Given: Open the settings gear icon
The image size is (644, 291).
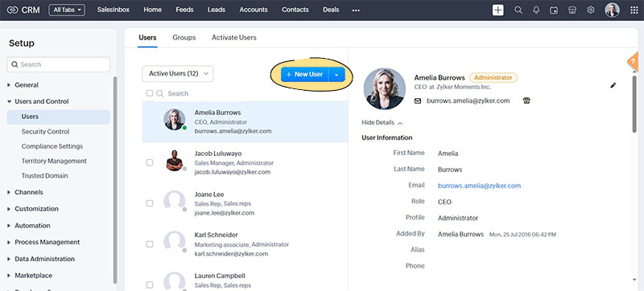Looking at the screenshot, I should 591,10.
